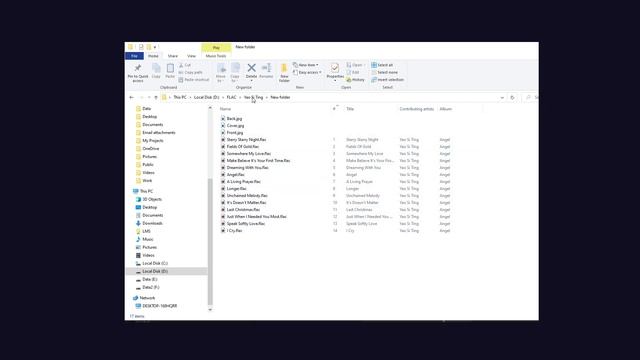Select the Back.jpg file
The image size is (640, 360).
click(x=231, y=118)
